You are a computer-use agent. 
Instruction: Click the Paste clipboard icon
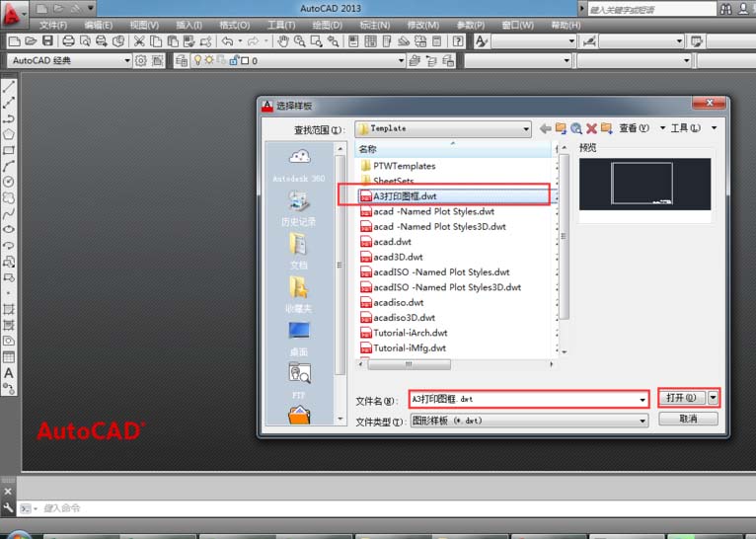[172, 41]
